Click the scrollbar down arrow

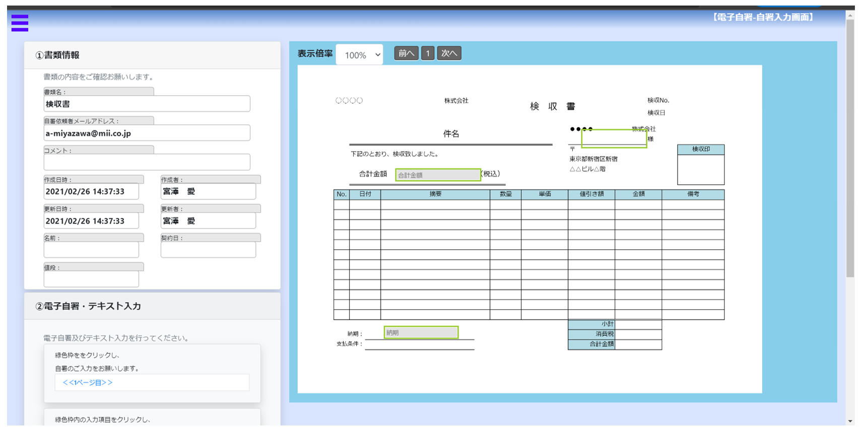click(x=850, y=421)
